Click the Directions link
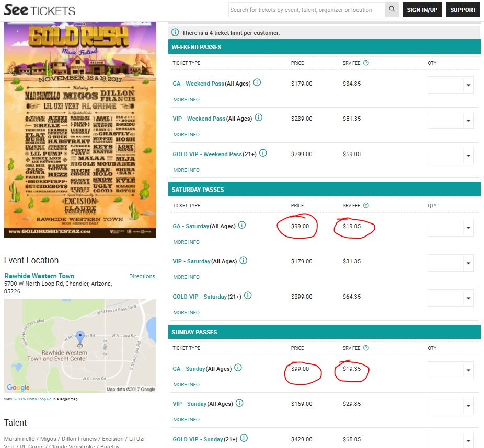The image size is (484, 448). click(142, 276)
